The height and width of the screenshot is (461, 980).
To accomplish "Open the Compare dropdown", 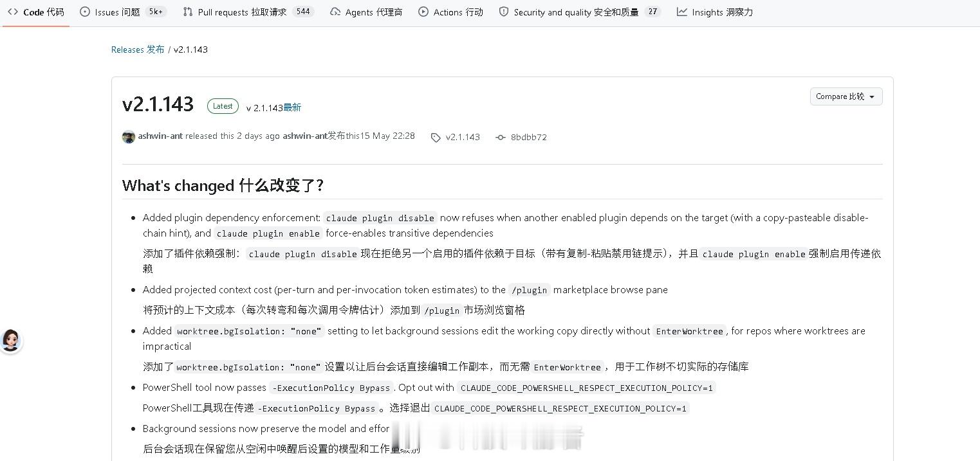I will pyautogui.click(x=846, y=96).
